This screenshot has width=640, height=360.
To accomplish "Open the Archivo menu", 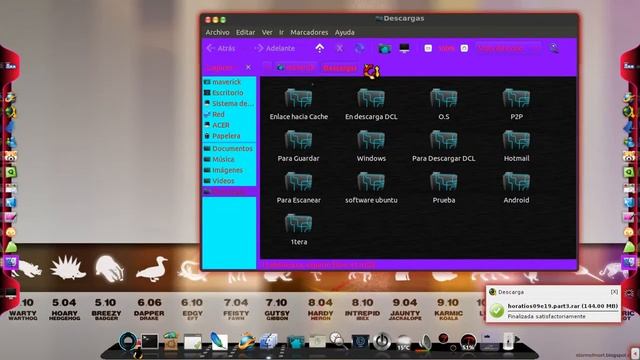I will click(217, 32).
